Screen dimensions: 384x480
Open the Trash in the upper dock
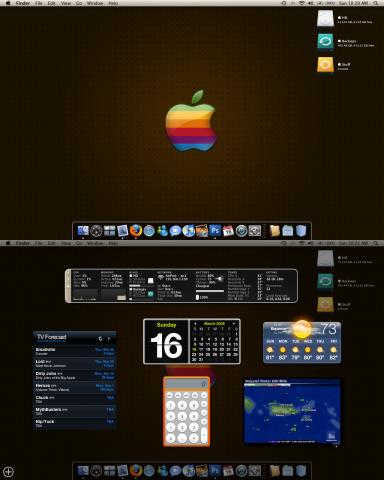click(x=301, y=231)
